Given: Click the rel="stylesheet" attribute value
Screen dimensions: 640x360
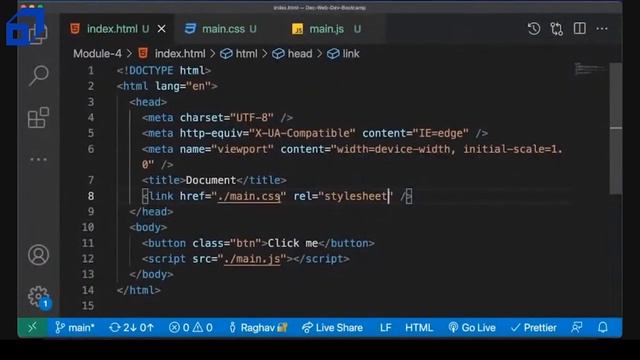Looking at the screenshot, I should 356,196.
